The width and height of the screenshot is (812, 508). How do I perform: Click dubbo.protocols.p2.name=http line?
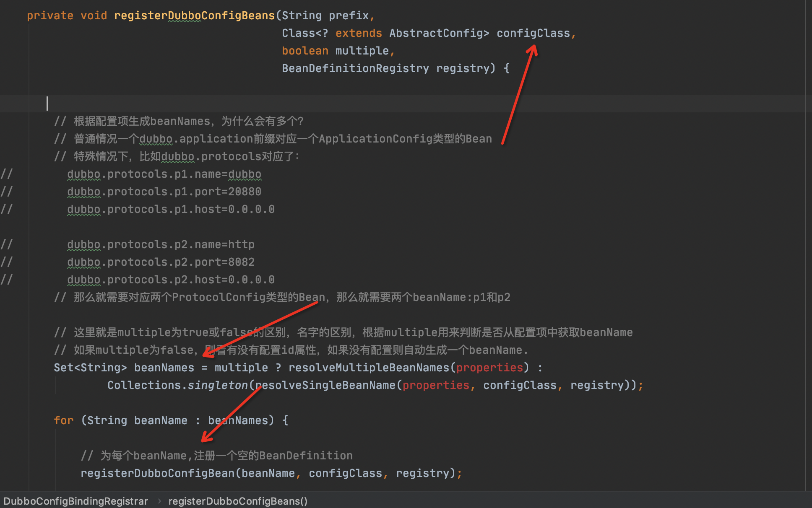[x=161, y=244]
